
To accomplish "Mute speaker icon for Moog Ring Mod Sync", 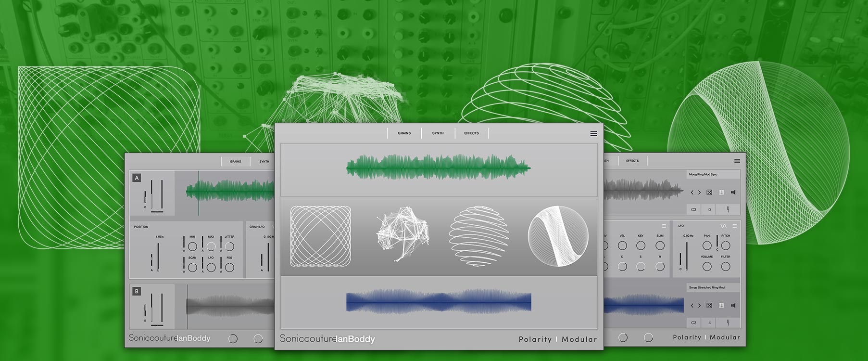I will (733, 193).
